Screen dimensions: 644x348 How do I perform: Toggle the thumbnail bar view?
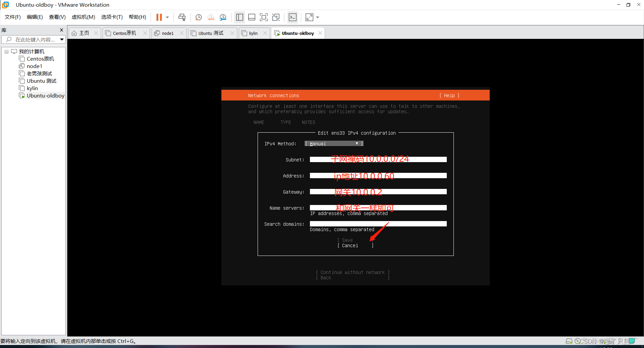(x=252, y=17)
